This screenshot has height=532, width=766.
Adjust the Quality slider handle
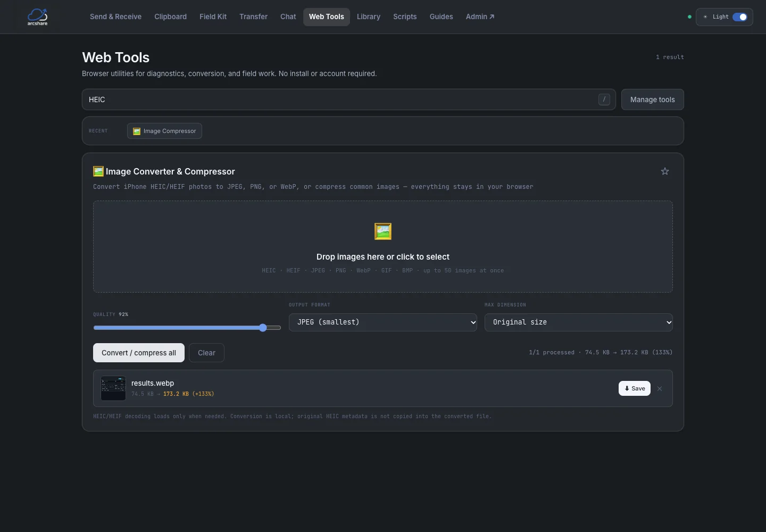263,328
